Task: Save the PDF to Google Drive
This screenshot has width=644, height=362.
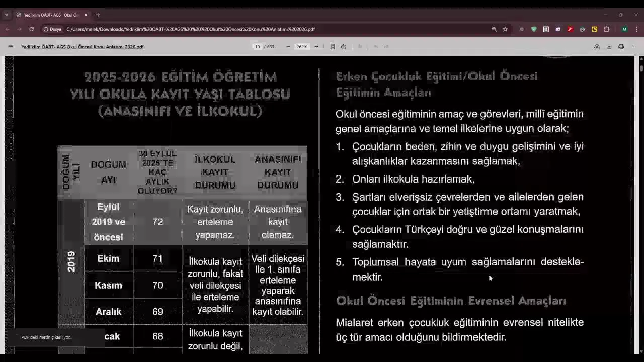Action: [597, 47]
